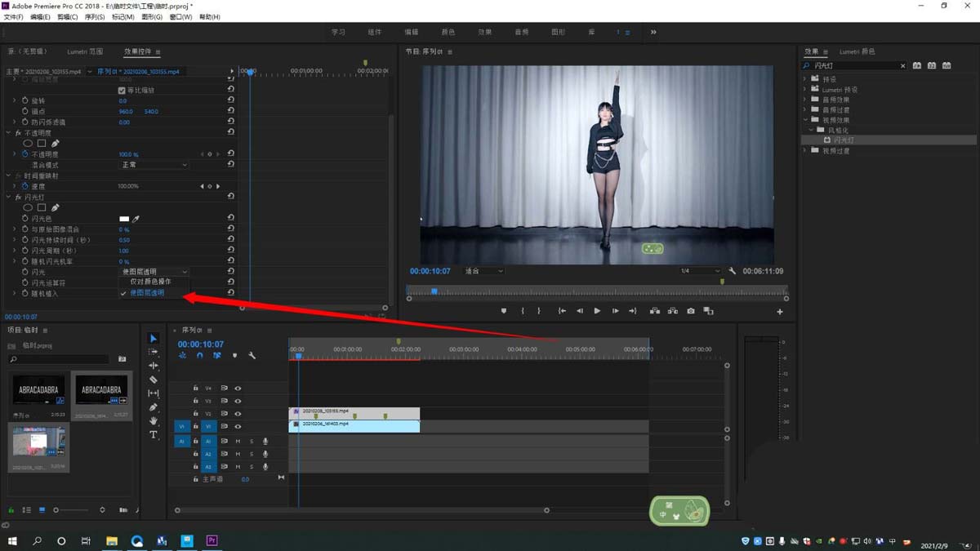Screen dimensions: 980x551
Task: Open the 混合模式 blend mode dropdown
Action: (154, 165)
